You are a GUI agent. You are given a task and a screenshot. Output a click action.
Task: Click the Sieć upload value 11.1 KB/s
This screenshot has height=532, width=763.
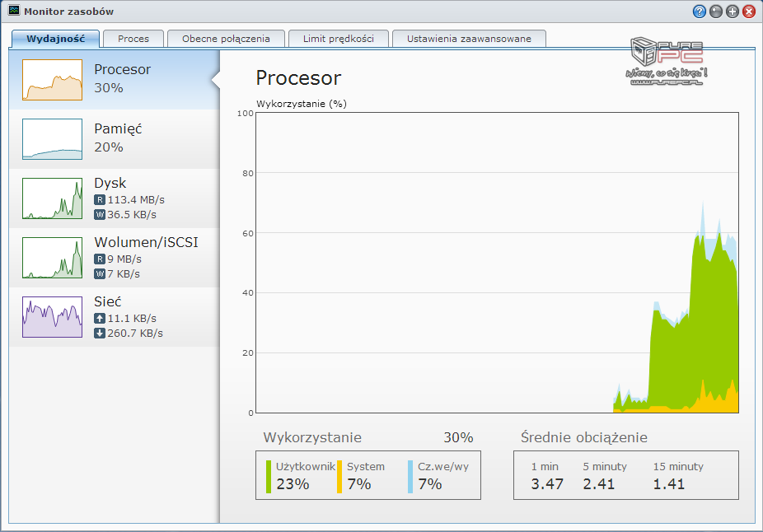[132, 319]
